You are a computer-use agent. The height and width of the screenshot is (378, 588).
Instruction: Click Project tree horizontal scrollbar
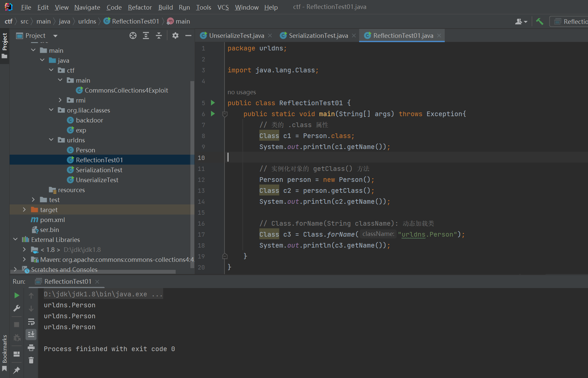(x=93, y=272)
